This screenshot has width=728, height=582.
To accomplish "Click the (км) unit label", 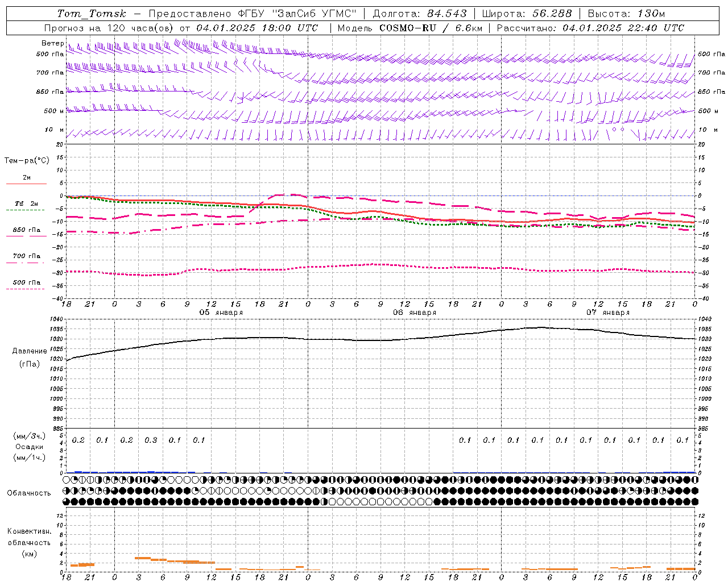I will pos(30,554).
